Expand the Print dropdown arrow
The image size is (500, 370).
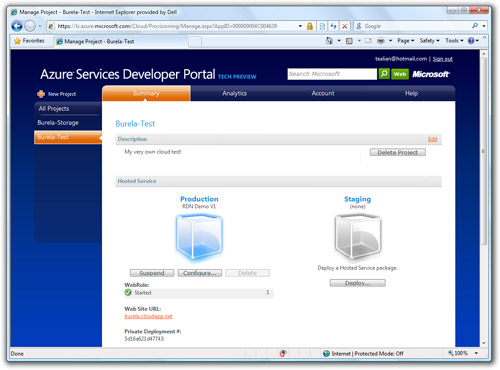coord(390,41)
